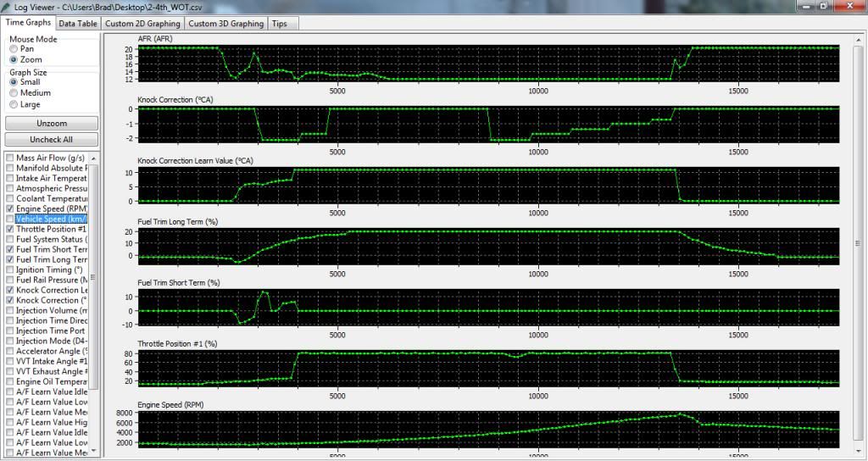
Task: Click the parameter list vertical scrollbar thumb
Action: 95,275
